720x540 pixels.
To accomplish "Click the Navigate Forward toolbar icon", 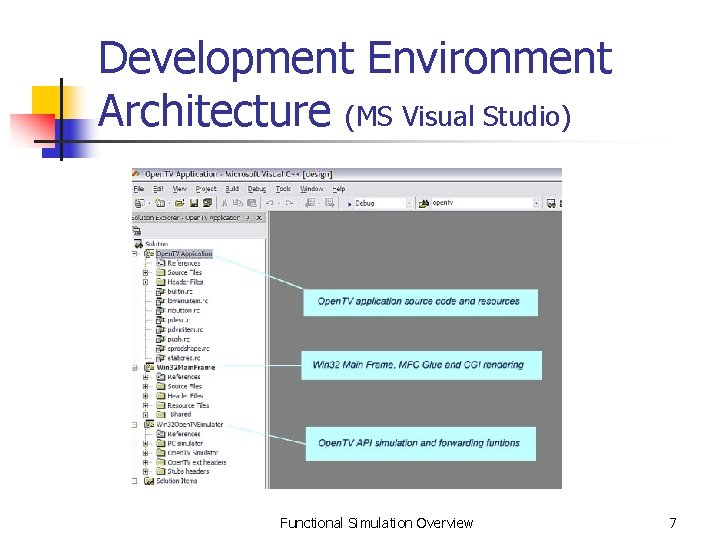I will coord(330,203).
